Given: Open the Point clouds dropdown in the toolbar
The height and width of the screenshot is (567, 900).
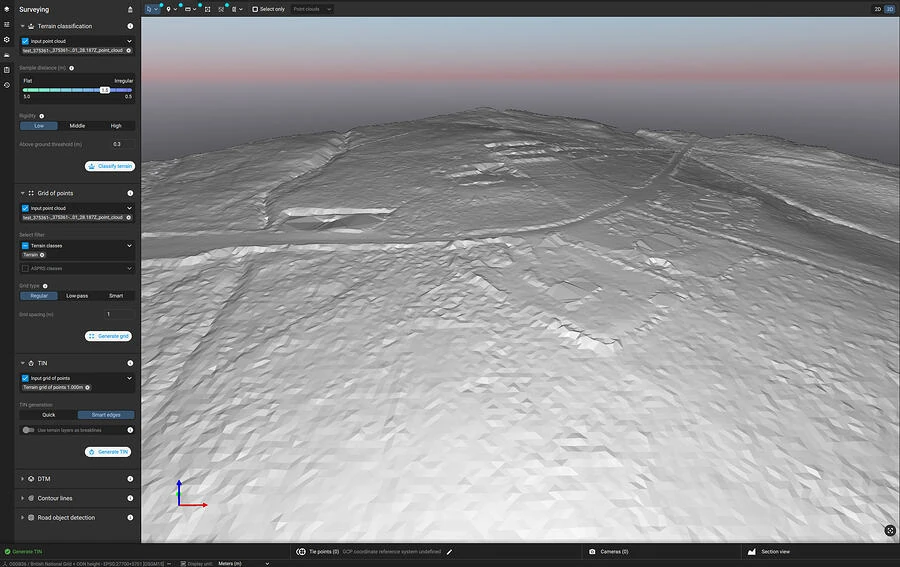Looking at the screenshot, I should tap(312, 9).
